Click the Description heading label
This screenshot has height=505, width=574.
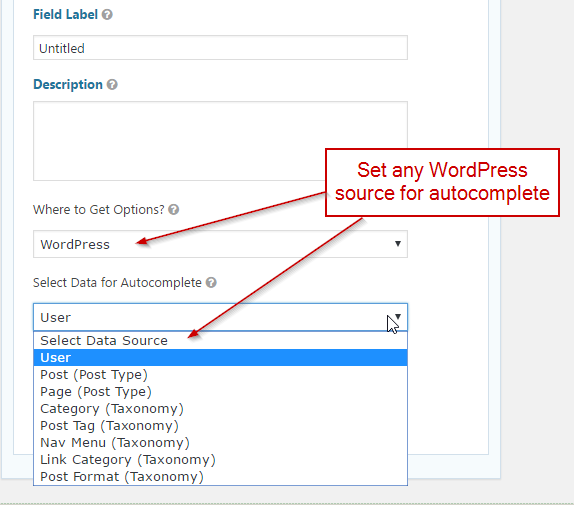pyautogui.click(x=68, y=85)
